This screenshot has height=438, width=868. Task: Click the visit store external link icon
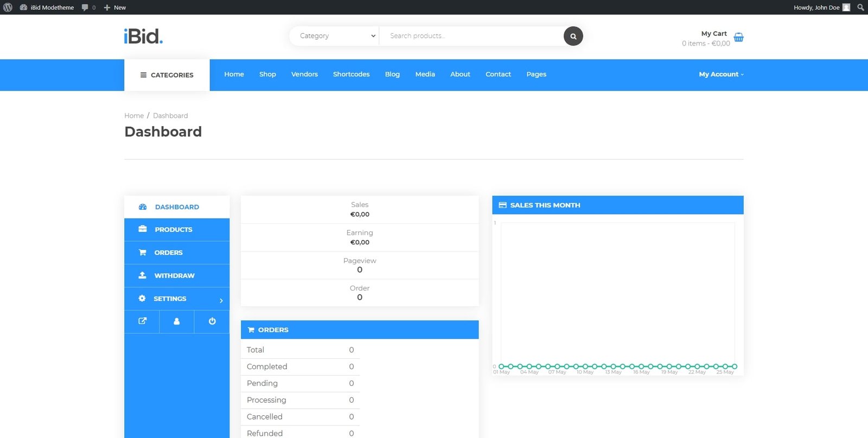(142, 321)
